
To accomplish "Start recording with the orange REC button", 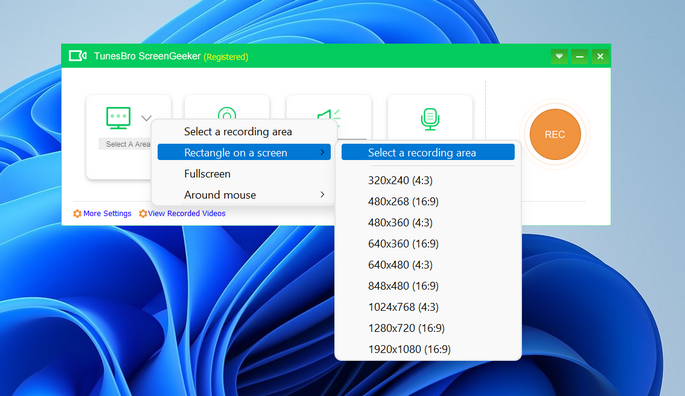I will (x=555, y=134).
